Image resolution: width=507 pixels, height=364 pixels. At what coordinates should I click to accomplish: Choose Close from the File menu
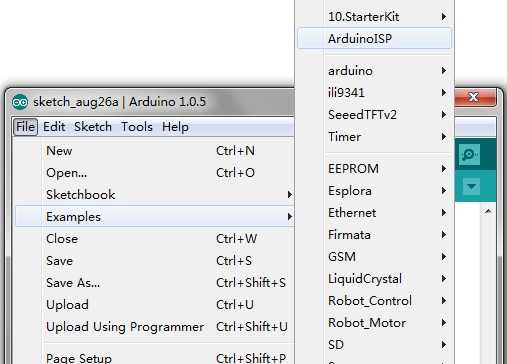155,239
